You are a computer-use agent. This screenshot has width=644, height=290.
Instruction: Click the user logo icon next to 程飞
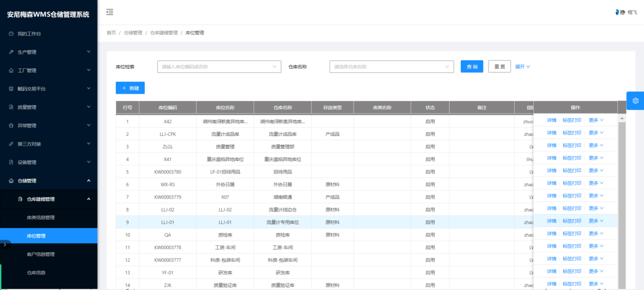[x=619, y=12]
